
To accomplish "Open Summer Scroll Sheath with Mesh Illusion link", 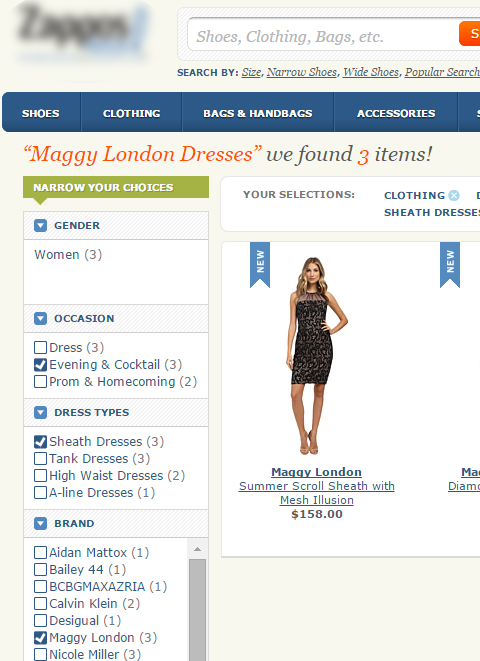I will coord(316,493).
